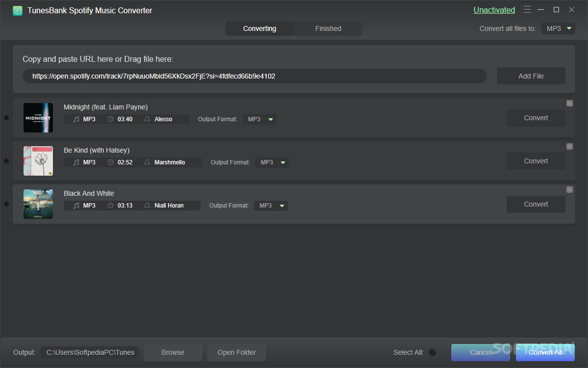Minimize the TunesBank window
Screen dimensions: 588x368
[x=541, y=9]
